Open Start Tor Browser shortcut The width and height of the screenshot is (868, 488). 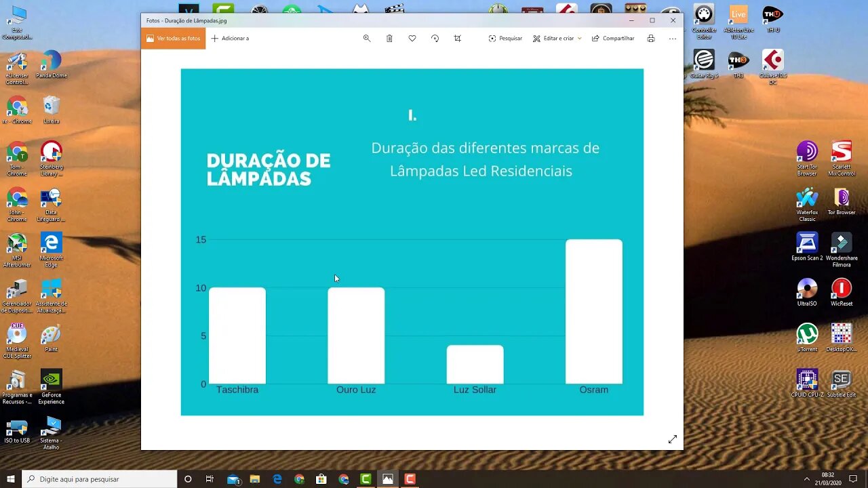[807, 159]
